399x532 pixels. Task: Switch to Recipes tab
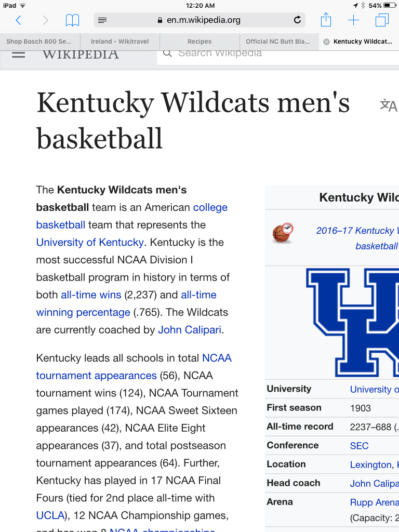199,42
